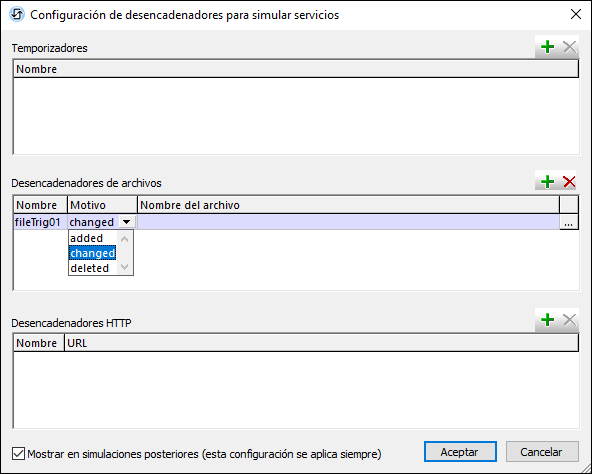
Task: Dismiss the dialog with Cancelar
Action: point(542,452)
